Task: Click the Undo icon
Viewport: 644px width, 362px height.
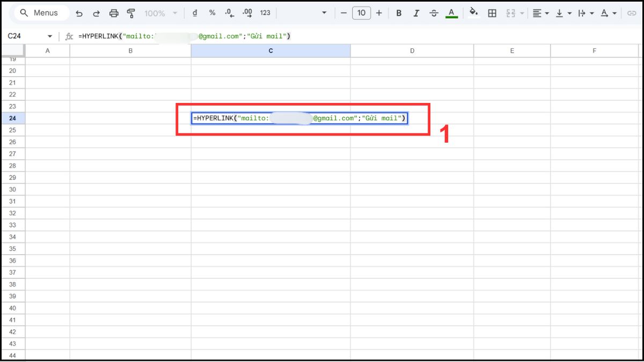Action: (x=79, y=13)
